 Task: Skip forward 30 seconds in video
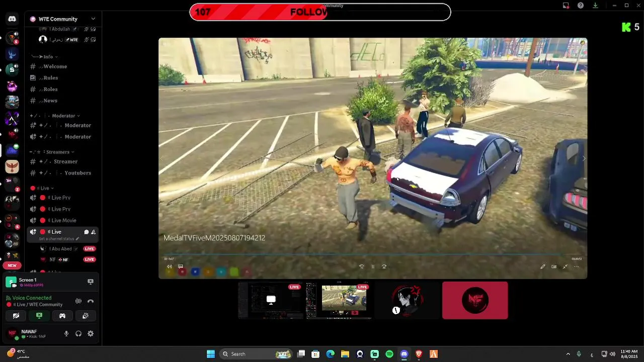tap(384, 266)
